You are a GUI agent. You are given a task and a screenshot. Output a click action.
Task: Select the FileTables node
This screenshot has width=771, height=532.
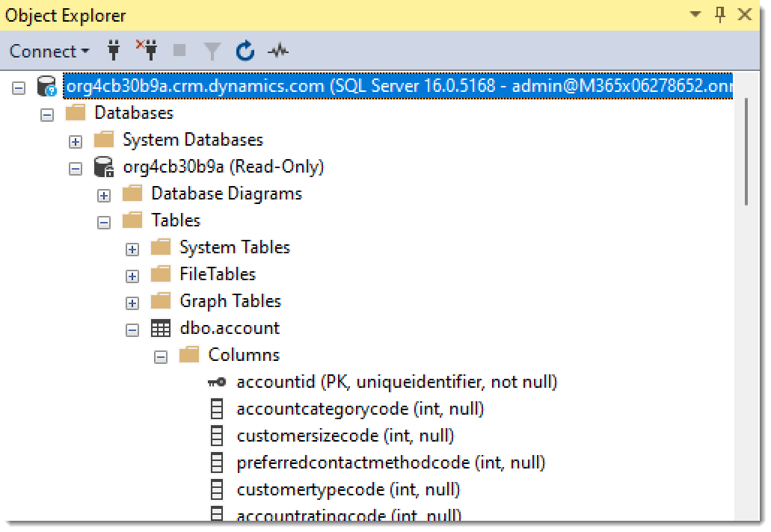218,274
